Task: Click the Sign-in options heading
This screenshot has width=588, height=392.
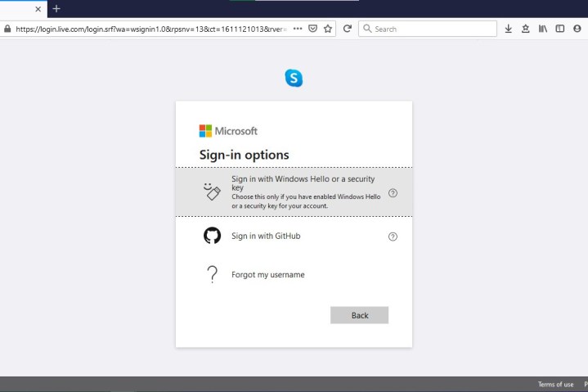Action: click(245, 155)
